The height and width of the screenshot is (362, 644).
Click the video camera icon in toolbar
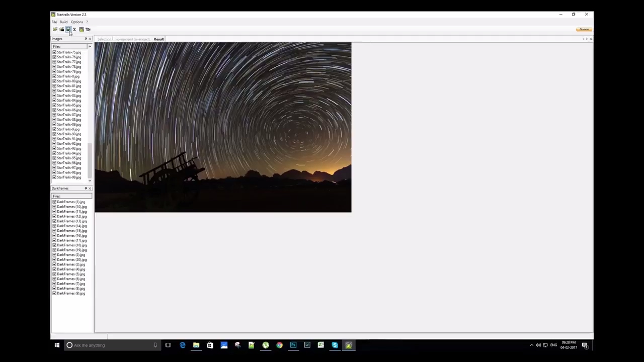pyautogui.click(x=88, y=29)
